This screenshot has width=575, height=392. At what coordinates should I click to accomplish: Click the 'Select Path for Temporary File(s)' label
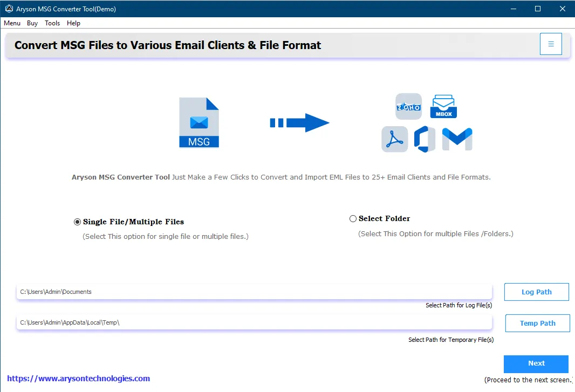pos(451,340)
